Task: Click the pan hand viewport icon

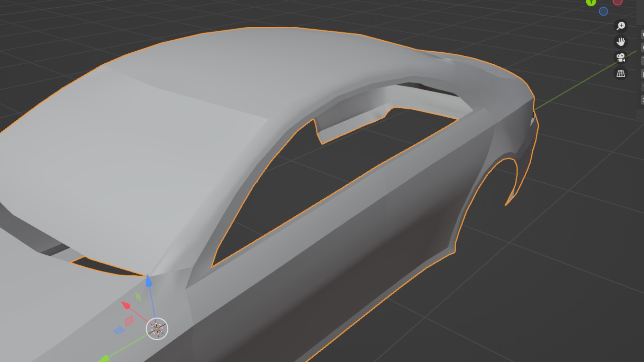Action: pos(621,42)
